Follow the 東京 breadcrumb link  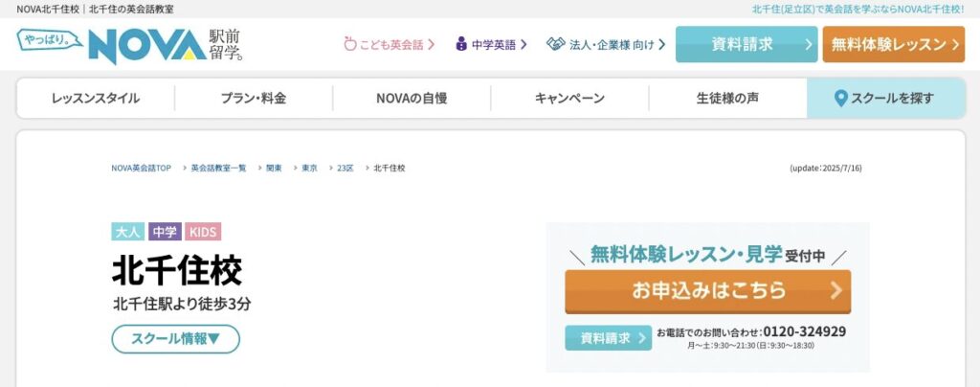pos(309,169)
